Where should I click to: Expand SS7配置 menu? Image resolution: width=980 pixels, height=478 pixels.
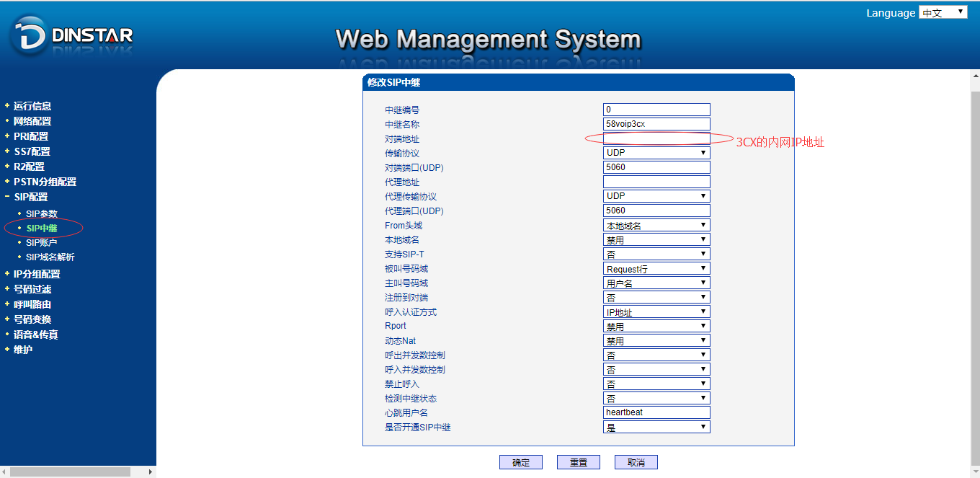click(x=31, y=151)
